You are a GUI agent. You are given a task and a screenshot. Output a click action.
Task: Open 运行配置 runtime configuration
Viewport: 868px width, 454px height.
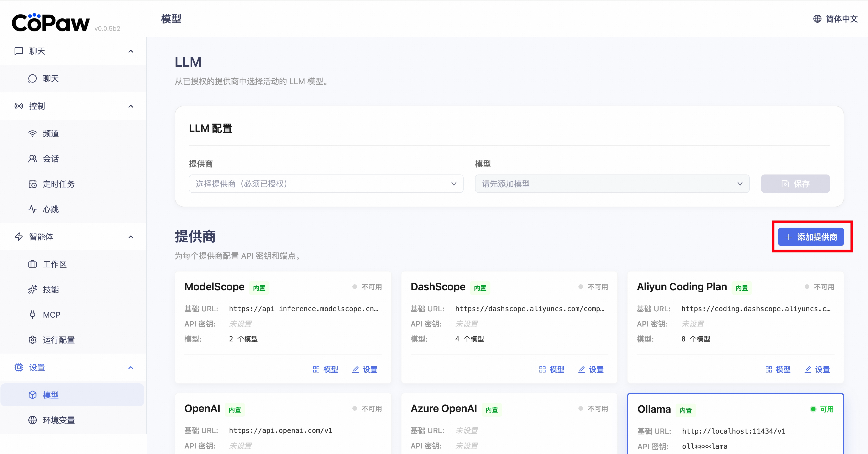click(x=58, y=340)
